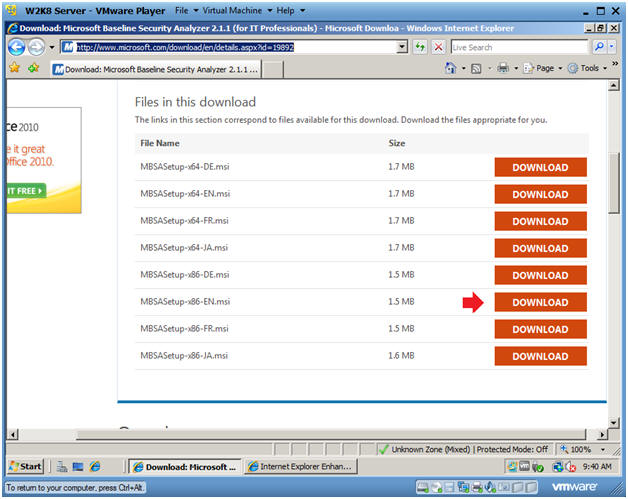628x499 pixels.
Task: Click the file name MBSASetup-x64-EN.msi
Action: tap(185, 194)
